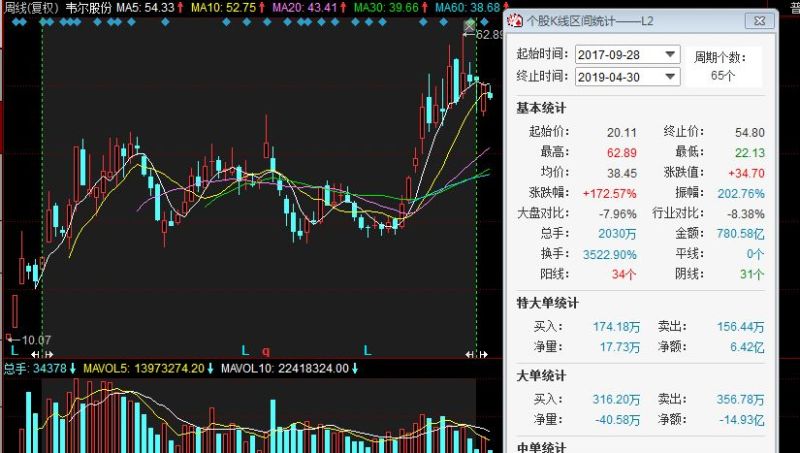
Task: Click the MA5: 54.33 indicator value
Action: point(145,8)
